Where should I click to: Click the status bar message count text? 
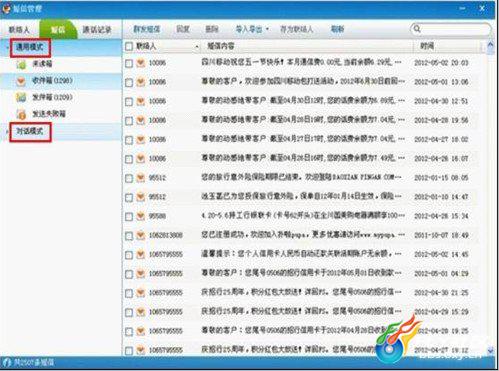pos(34,363)
